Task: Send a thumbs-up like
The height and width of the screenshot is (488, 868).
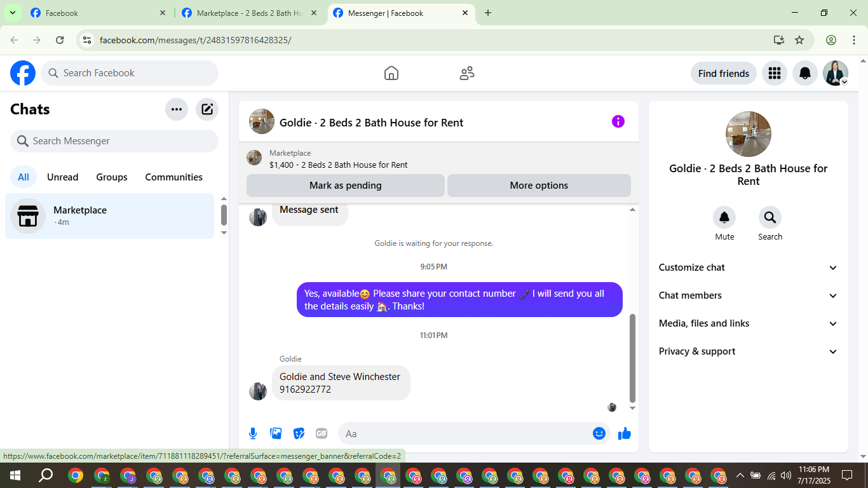Action: click(625, 433)
